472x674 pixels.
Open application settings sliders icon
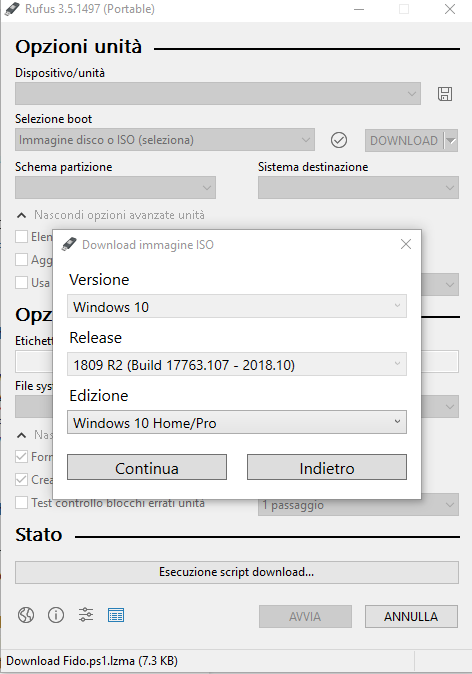(86, 615)
